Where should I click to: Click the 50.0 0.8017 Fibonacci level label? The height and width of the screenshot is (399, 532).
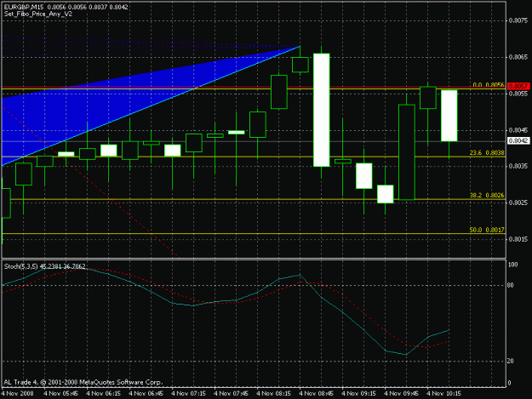487,230
